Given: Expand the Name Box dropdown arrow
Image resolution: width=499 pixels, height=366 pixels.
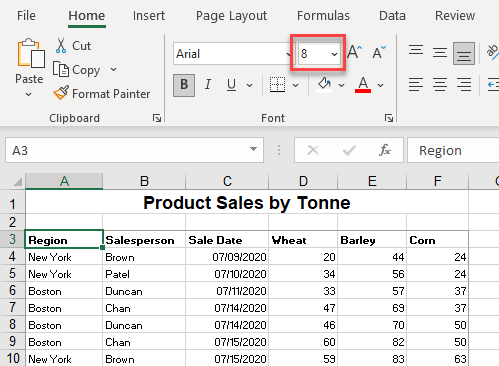Looking at the screenshot, I should pos(253,149).
